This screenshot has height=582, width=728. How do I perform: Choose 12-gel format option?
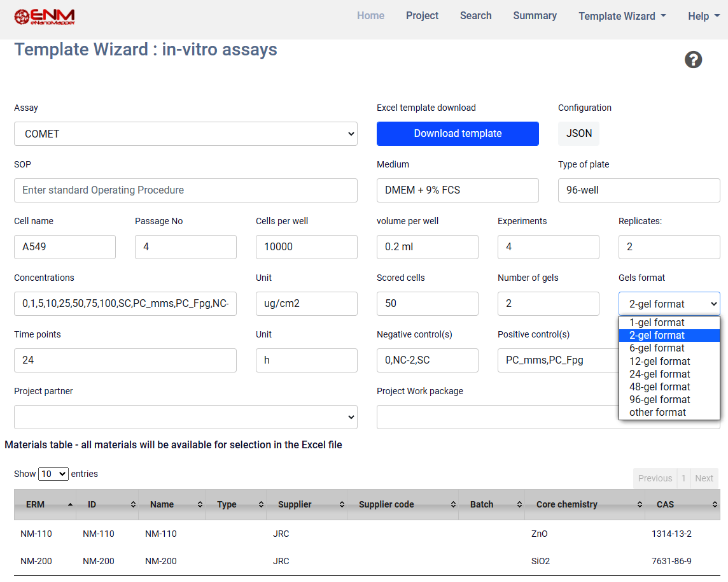pos(669,361)
